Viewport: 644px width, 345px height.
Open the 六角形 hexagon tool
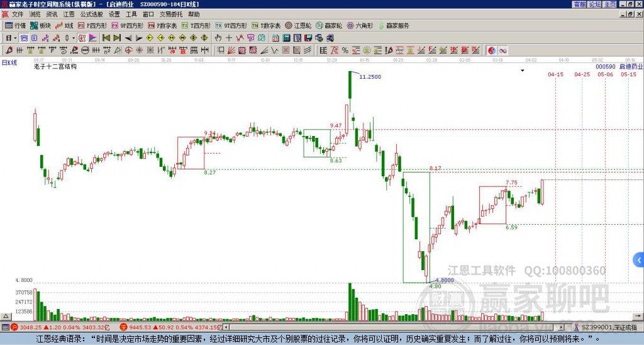pyautogui.click(x=360, y=25)
